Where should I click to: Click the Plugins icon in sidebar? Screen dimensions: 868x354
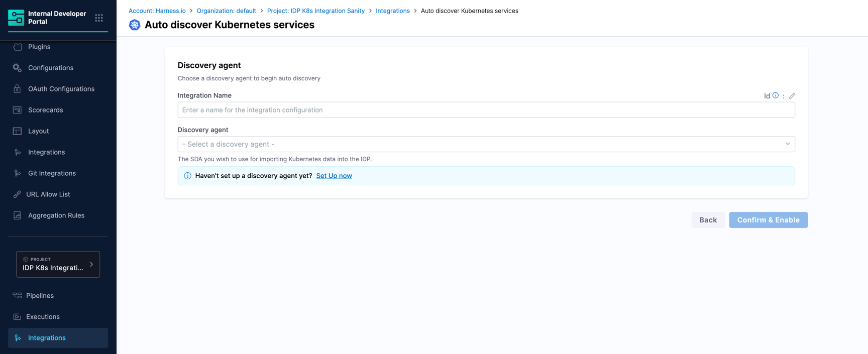18,47
